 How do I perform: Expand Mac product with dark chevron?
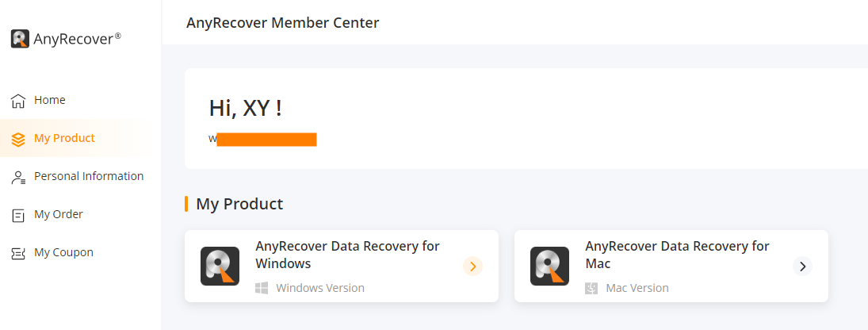point(803,267)
